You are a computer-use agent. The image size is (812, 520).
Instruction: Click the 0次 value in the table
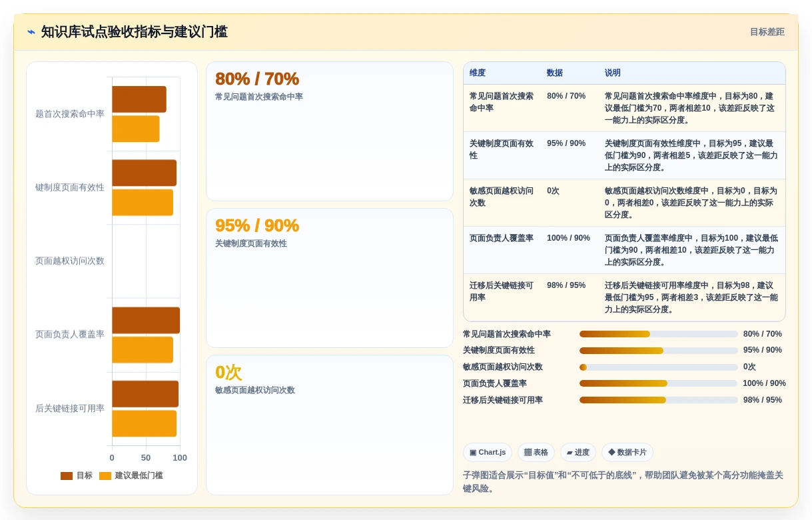coord(554,191)
